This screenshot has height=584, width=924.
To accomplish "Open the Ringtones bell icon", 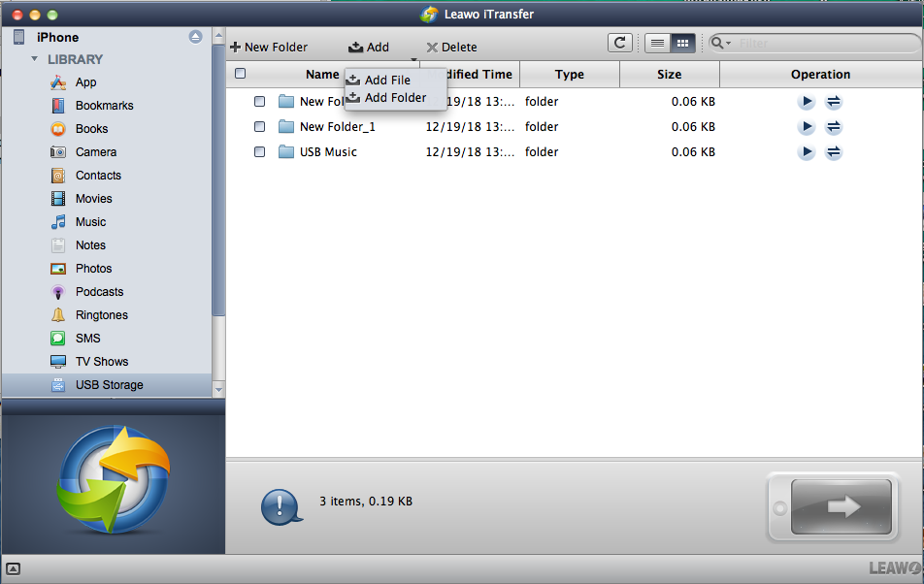I will pyautogui.click(x=57, y=315).
